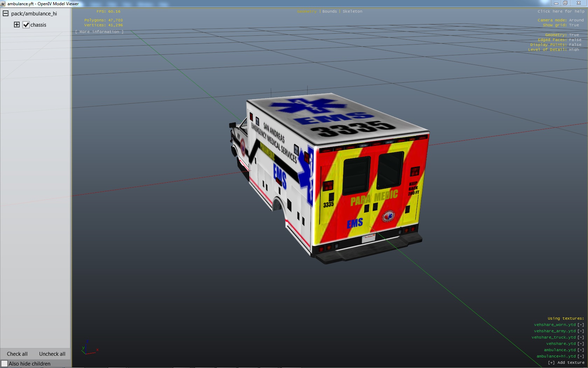This screenshot has width=588, height=368.
Task: Uncheck the chassis visibility checkbox
Action: tap(26, 25)
